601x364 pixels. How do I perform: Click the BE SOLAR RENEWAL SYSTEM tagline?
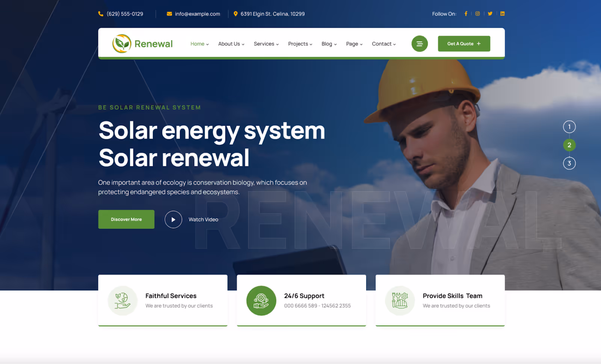(x=149, y=107)
